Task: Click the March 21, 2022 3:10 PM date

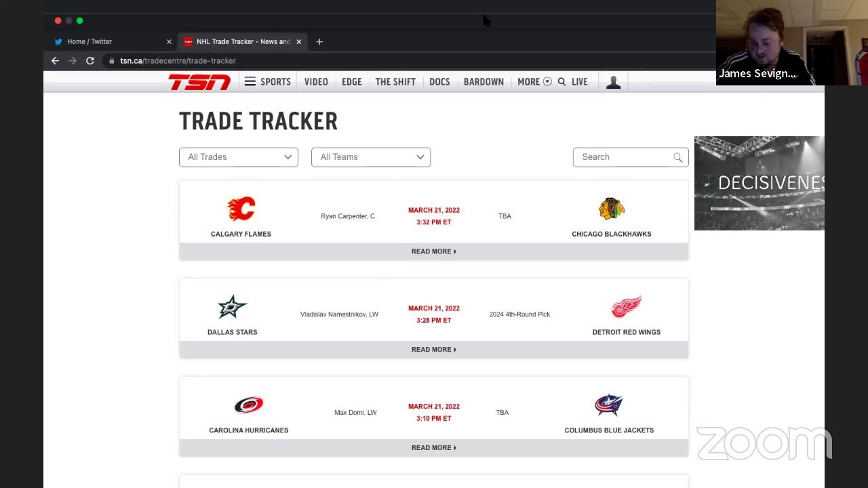Action: (434, 412)
